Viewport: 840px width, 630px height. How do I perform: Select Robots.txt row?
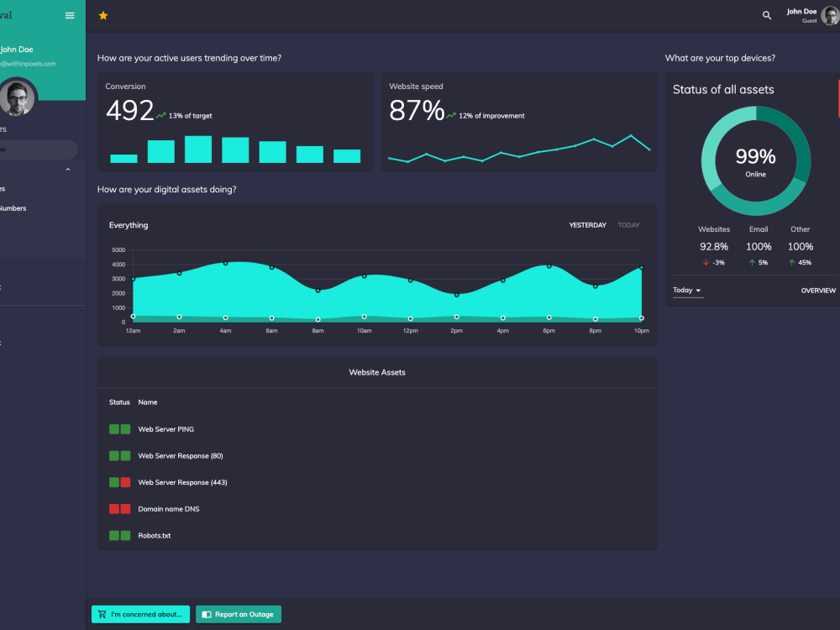pyautogui.click(x=377, y=535)
